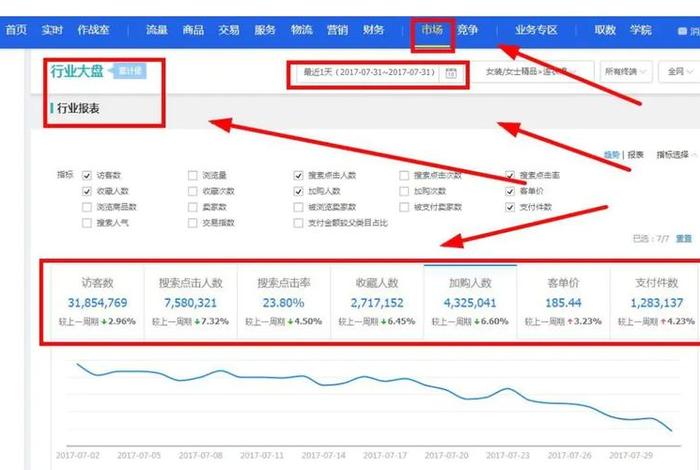Switch to the 趋势 trend view
This screenshot has height=470, width=700.
click(612, 155)
